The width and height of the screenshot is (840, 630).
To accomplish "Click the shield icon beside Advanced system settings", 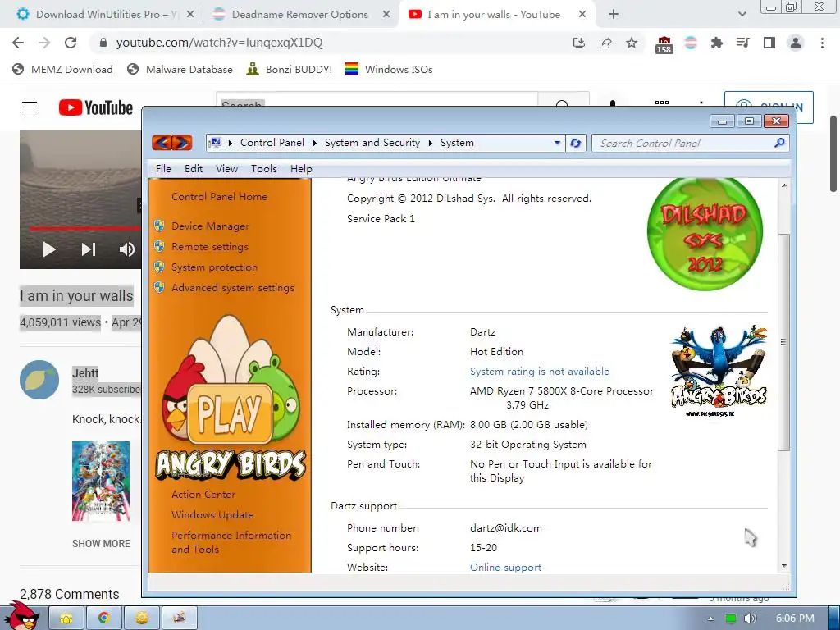I will point(159,286).
